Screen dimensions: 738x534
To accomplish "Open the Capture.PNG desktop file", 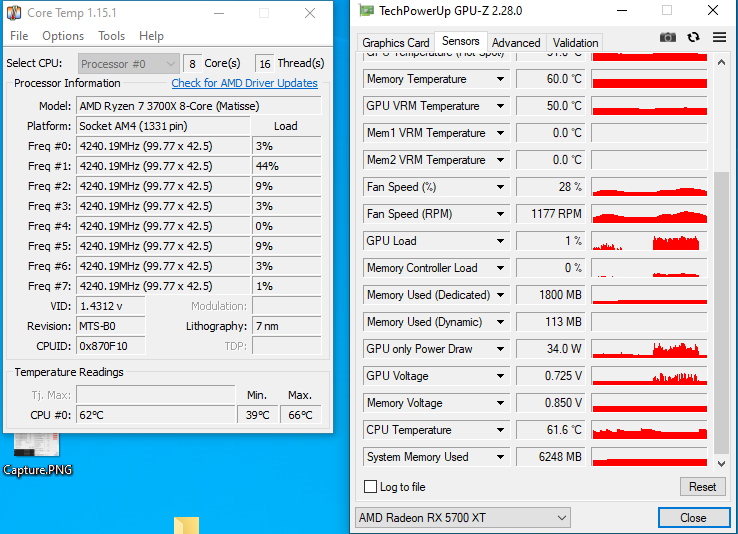I will 37,453.
